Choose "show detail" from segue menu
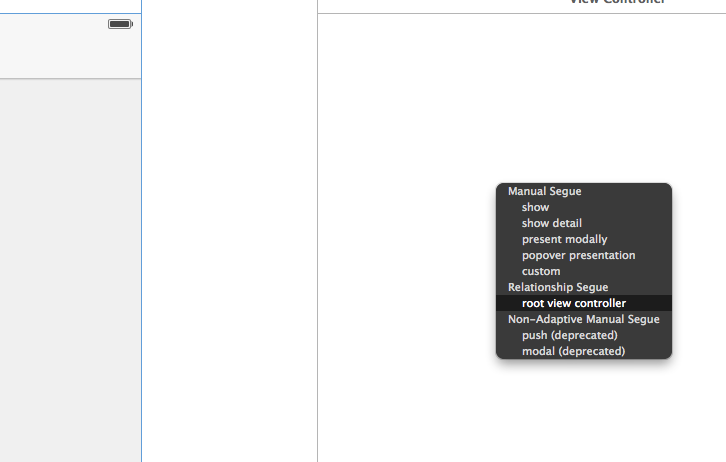This screenshot has width=726, height=462. click(551, 223)
